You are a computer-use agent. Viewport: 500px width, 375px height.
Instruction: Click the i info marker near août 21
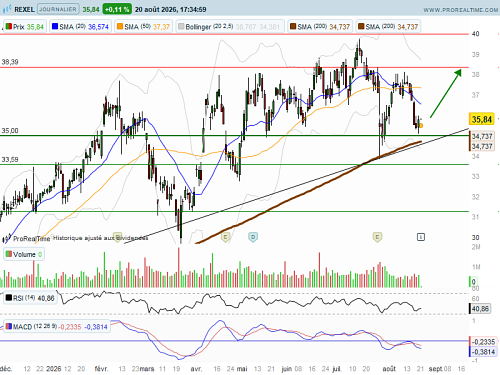coord(421,237)
